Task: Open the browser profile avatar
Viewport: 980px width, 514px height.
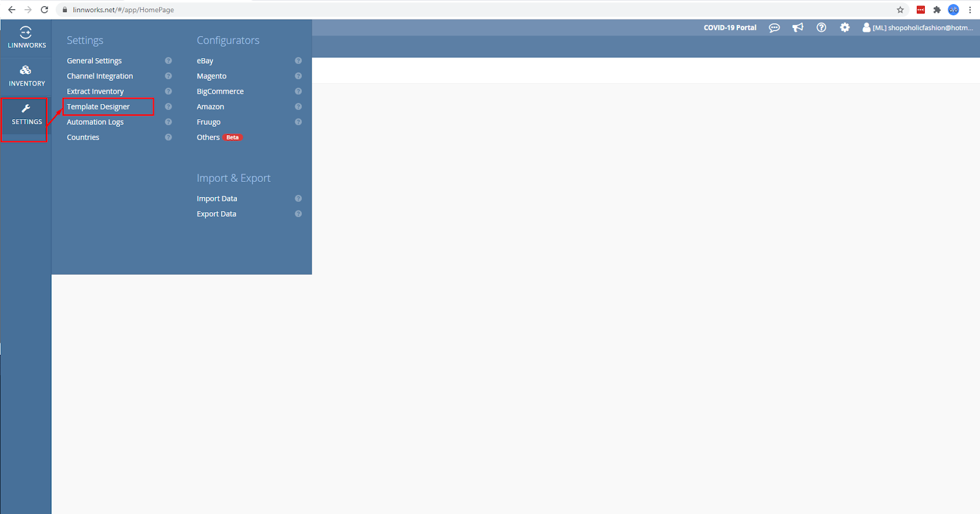Action: [x=953, y=10]
